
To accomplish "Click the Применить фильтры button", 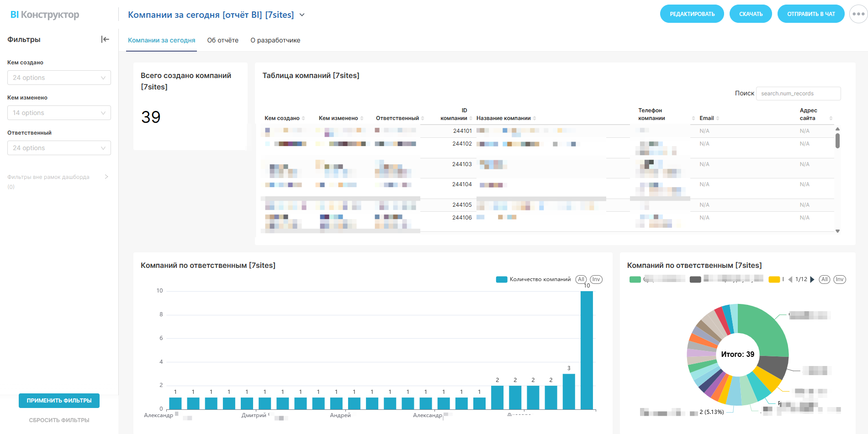I will click(x=59, y=401).
